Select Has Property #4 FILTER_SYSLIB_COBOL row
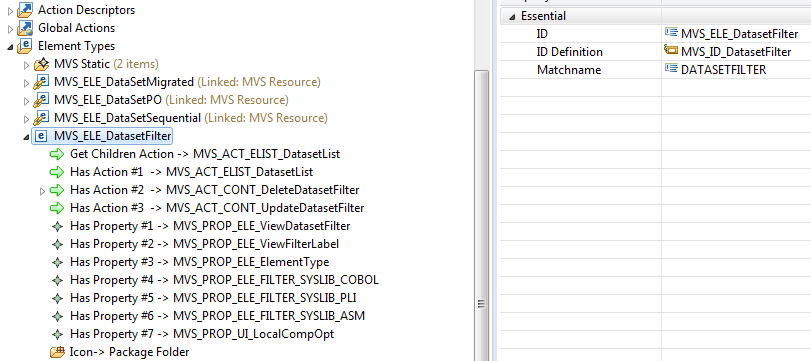The height and width of the screenshot is (361, 811). (x=224, y=280)
